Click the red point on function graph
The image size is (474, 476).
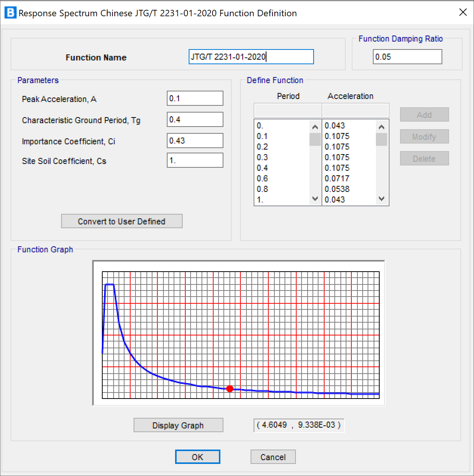click(229, 389)
